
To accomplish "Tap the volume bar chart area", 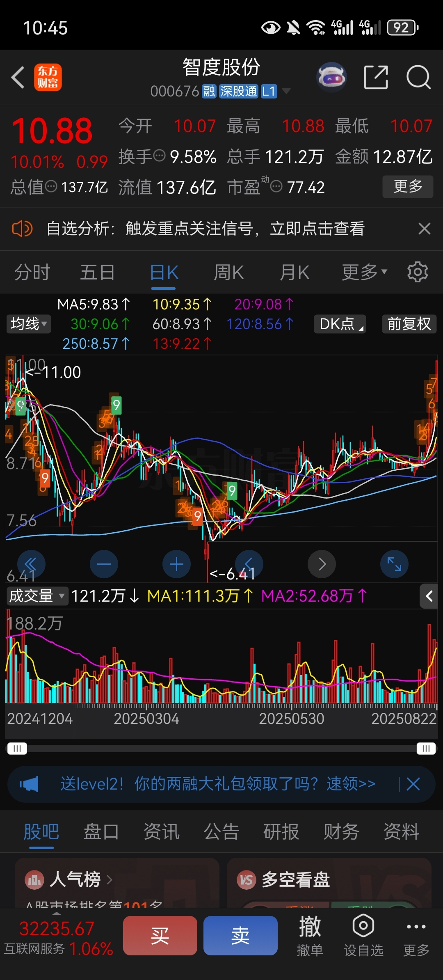I will (221, 657).
